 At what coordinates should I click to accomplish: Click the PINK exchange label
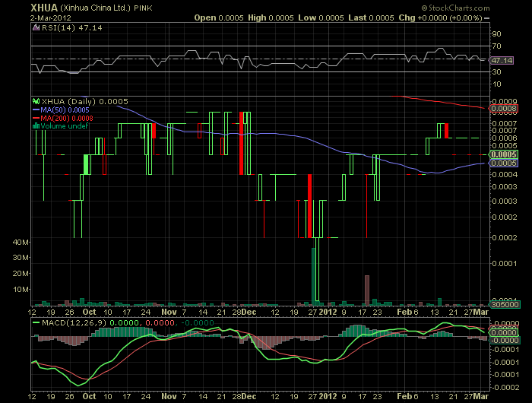pyautogui.click(x=143, y=8)
